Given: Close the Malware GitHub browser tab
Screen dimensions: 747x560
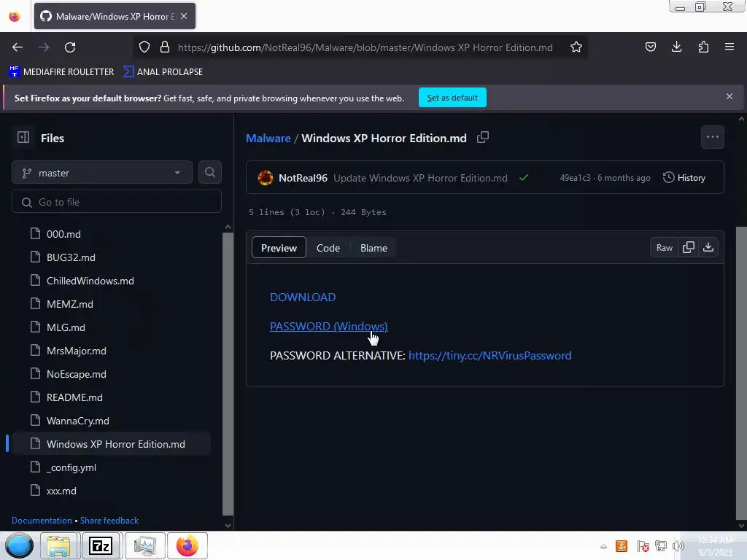Looking at the screenshot, I should tap(184, 16).
